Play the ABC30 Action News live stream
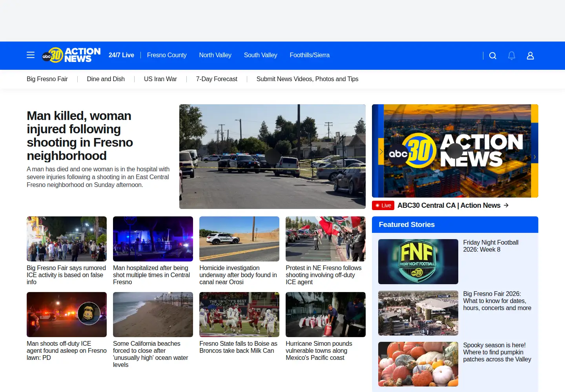Screen dimensions: 565x392 [x=455, y=151]
